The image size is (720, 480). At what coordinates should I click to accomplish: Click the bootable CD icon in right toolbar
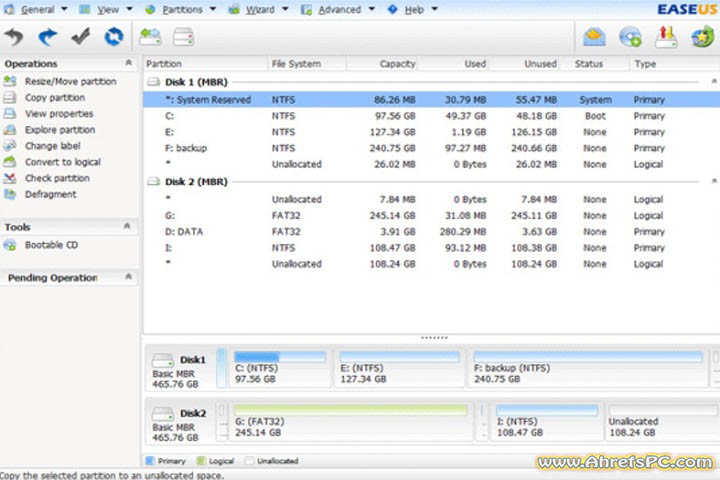[630, 37]
